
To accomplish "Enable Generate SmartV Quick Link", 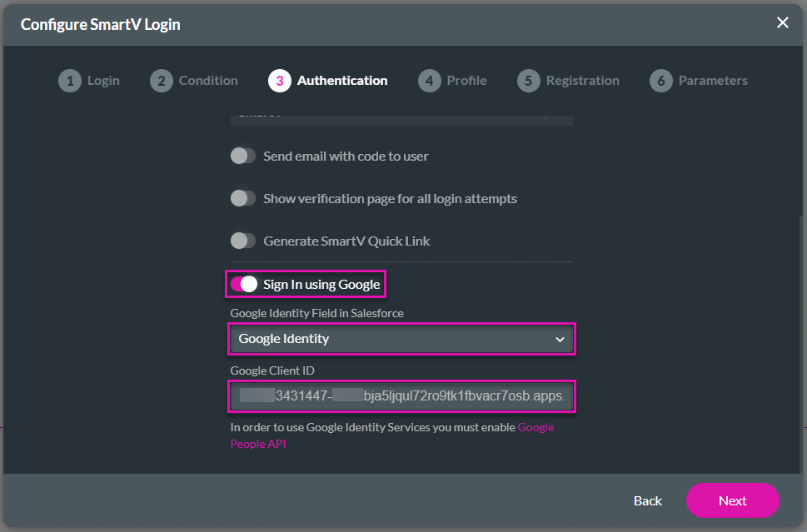I will [242, 241].
